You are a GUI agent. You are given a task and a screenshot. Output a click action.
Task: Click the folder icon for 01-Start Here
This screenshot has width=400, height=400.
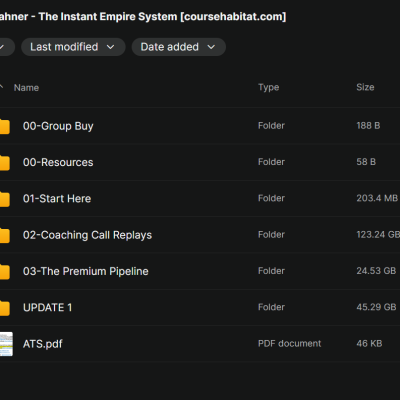pyautogui.click(x=5, y=199)
